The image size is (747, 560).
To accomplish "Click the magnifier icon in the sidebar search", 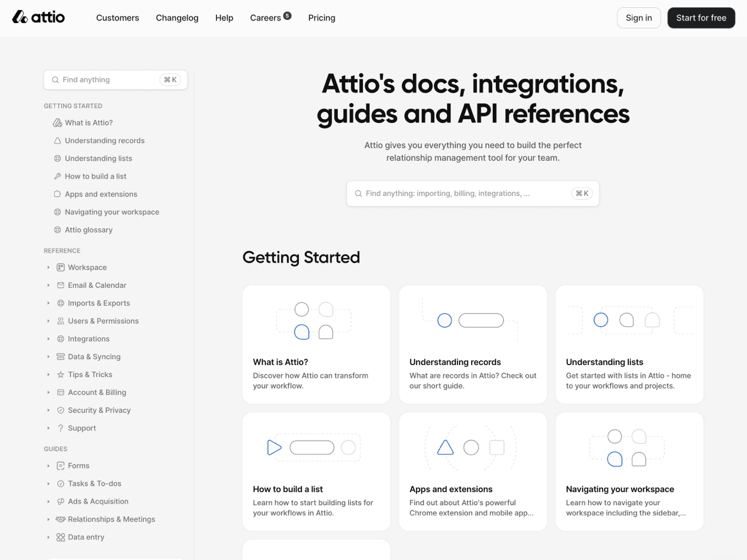I will point(55,80).
